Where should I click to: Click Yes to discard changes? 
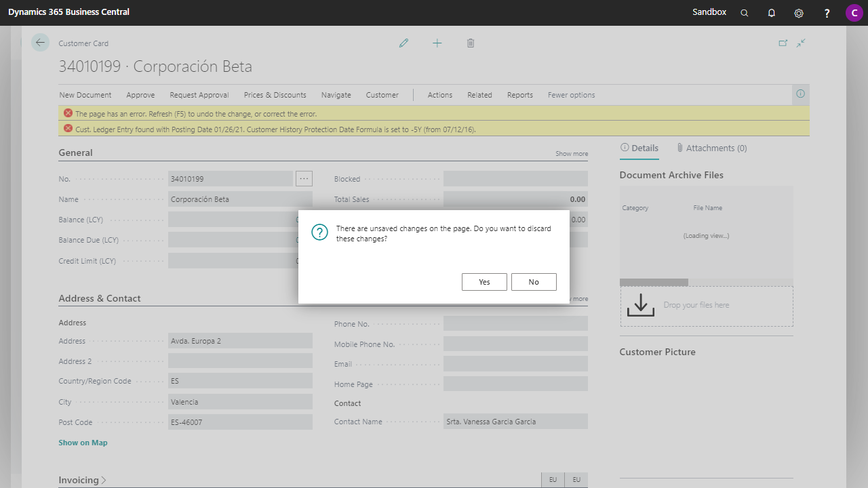[x=484, y=282]
